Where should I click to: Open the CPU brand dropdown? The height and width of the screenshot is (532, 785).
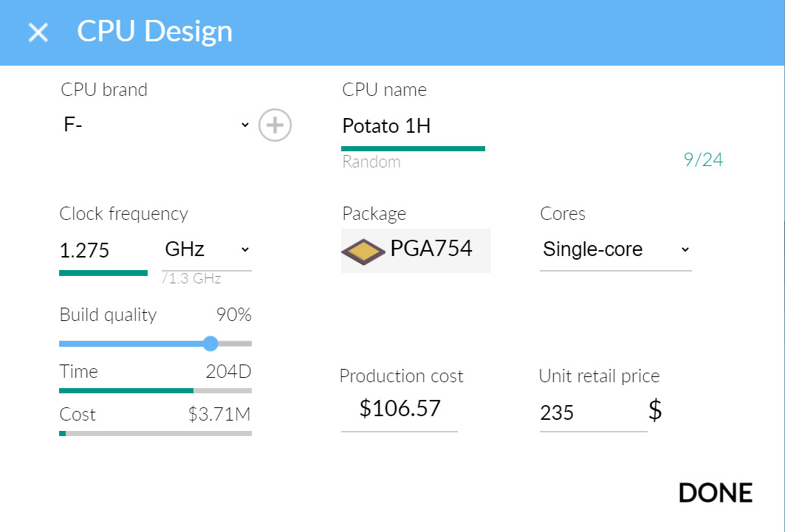coord(157,125)
